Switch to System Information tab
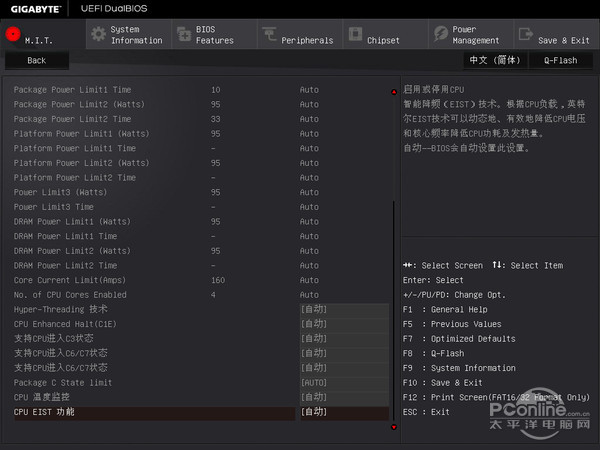 point(129,34)
